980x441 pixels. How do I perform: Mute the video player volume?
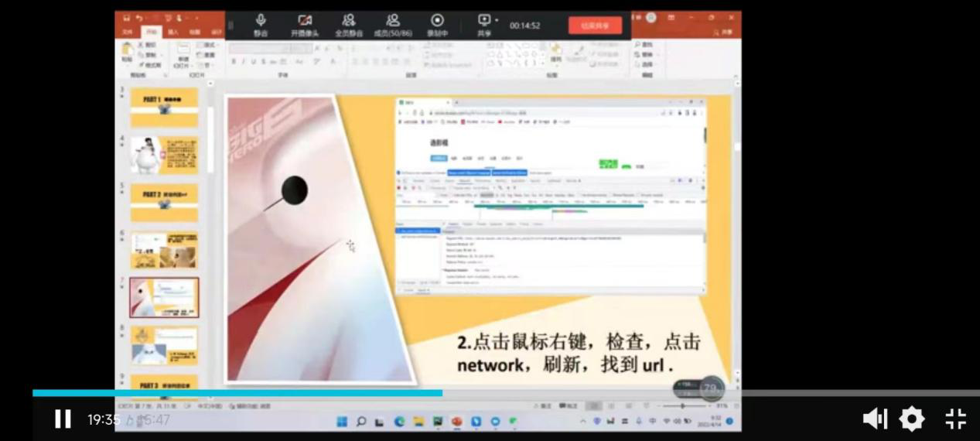click(875, 419)
